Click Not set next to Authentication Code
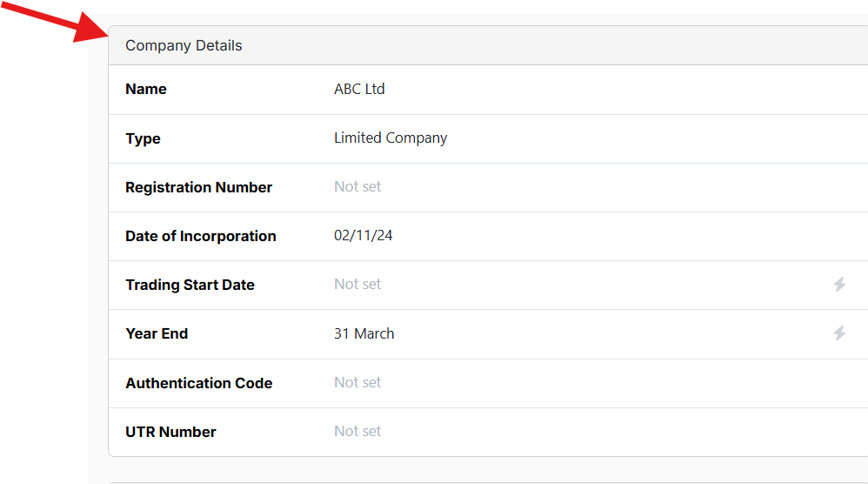Image resolution: width=868 pixels, height=484 pixels. coord(357,382)
